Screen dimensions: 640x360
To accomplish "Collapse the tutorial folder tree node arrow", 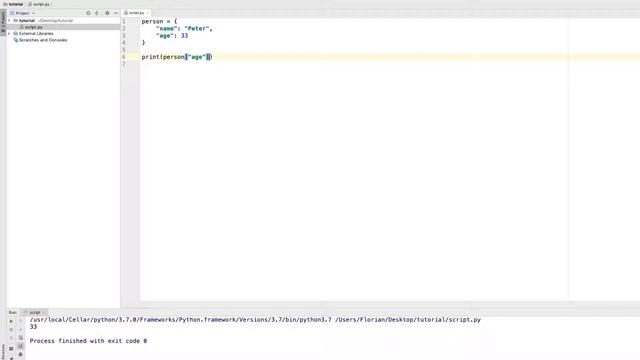I will [9, 20].
